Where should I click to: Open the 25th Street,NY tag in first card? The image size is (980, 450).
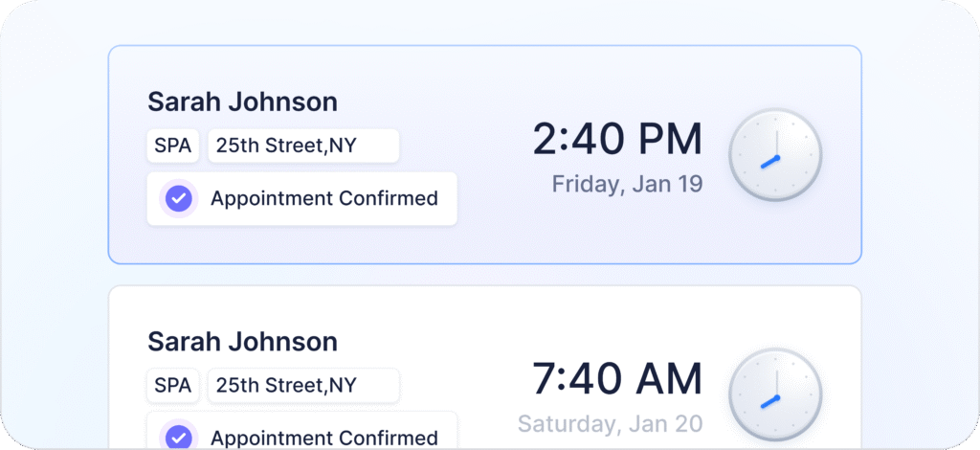(x=303, y=146)
